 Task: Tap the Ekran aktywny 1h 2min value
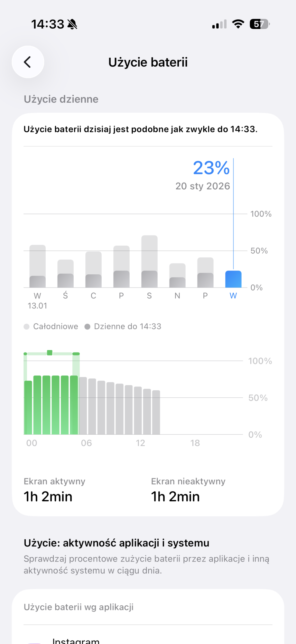[48, 497]
